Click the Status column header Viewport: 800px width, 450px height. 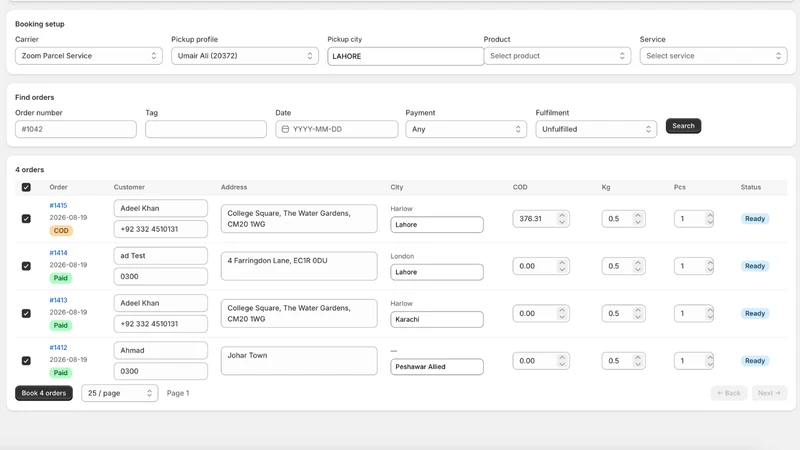pos(751,187)
